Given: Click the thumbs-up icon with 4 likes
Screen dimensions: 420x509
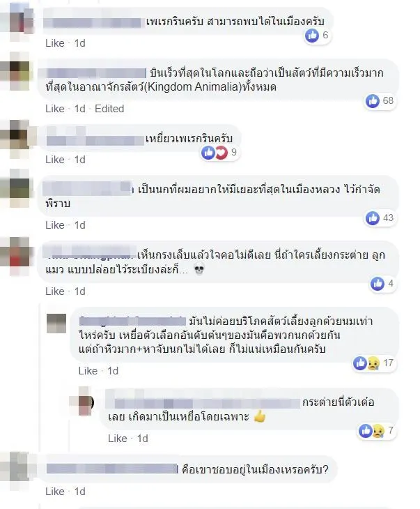Looking at the screenshot, I should coord(378,283).
